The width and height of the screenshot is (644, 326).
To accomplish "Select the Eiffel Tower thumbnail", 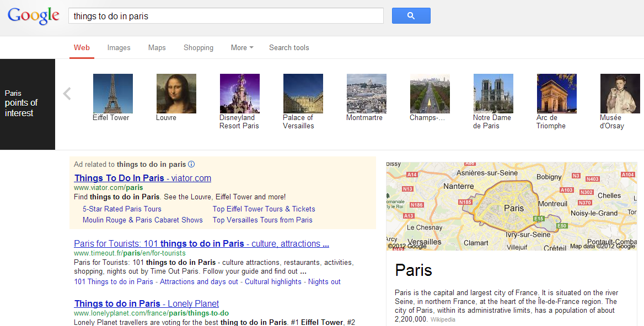I will 113,94.
